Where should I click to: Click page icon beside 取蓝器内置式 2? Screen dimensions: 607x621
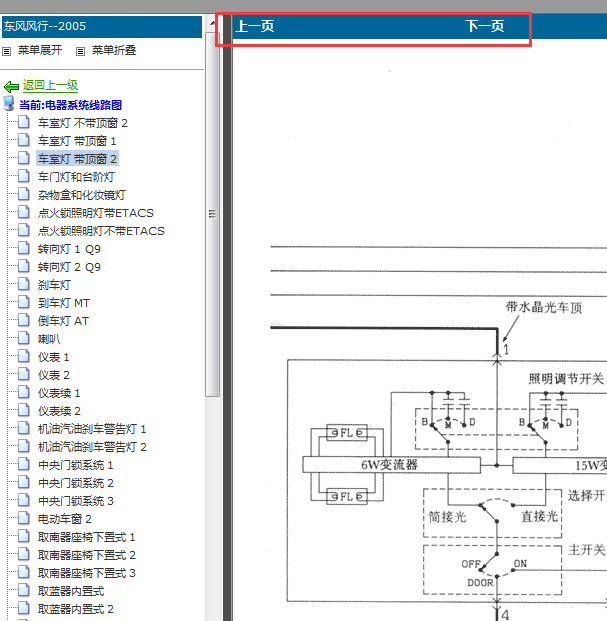[24, 608]
